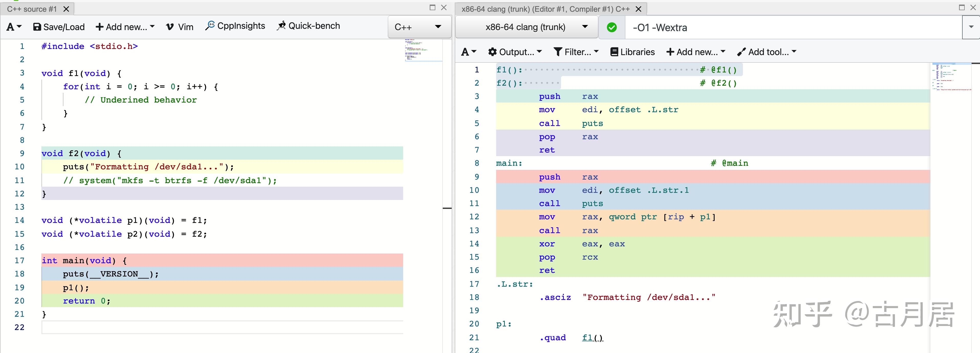Open the Filter funnel menu

tap(576, 52)
